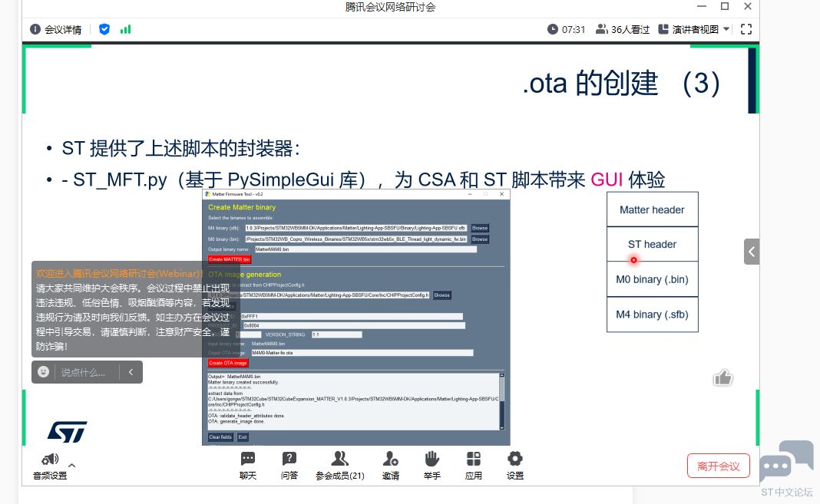This screenshot has width=820, height=504.
Task: Invite people to the meeting
Action: [x=391, y=466]
